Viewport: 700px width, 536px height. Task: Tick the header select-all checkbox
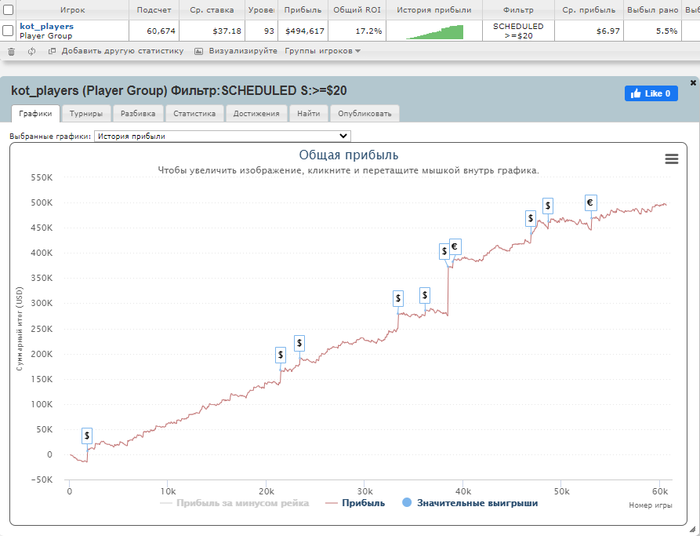click(x=8, y=9)
